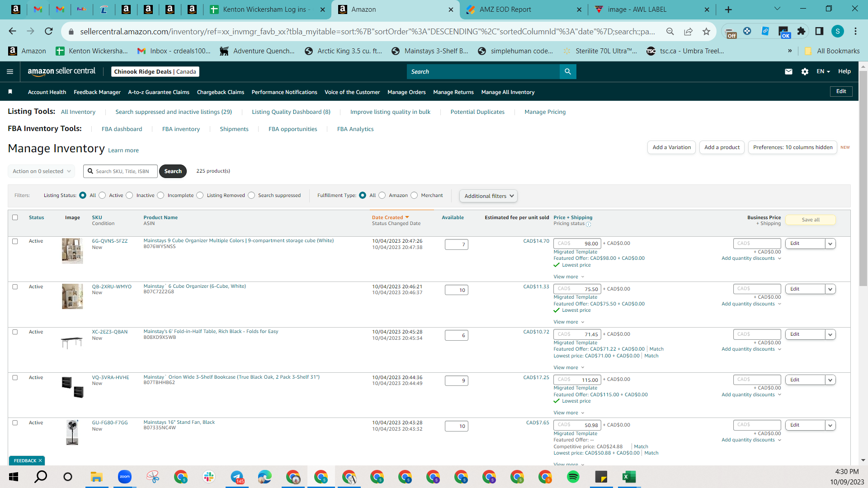Bookmark this page with the star icon

point(706,31)
